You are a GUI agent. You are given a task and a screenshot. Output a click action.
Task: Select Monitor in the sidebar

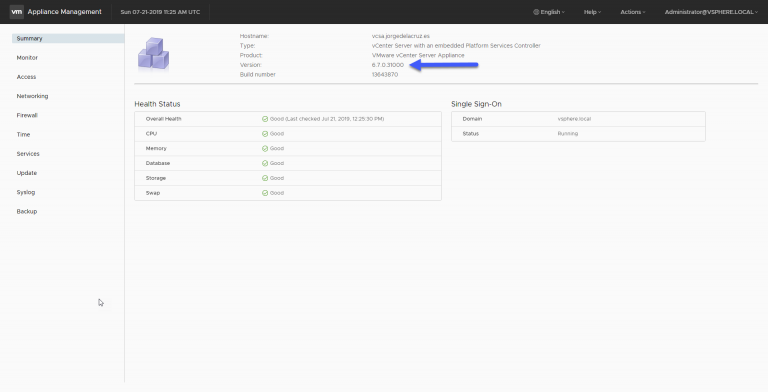point(27,58)
